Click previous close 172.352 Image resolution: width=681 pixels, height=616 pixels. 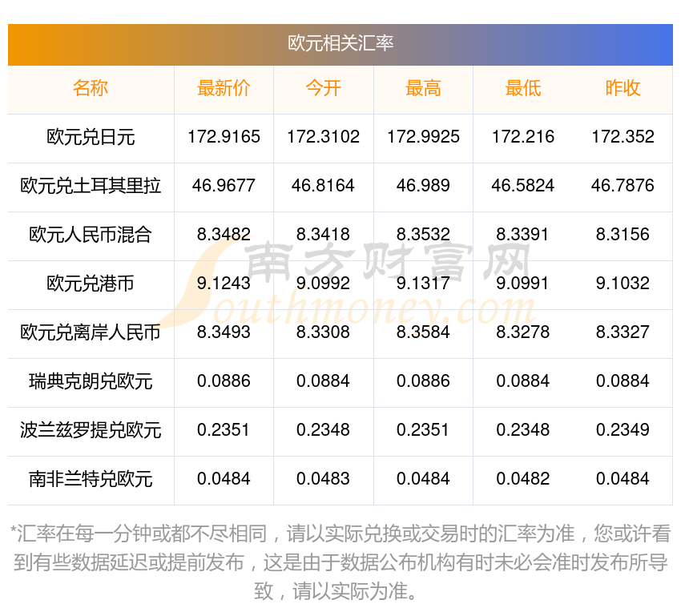pyautogui.click(x=623, y=137)
